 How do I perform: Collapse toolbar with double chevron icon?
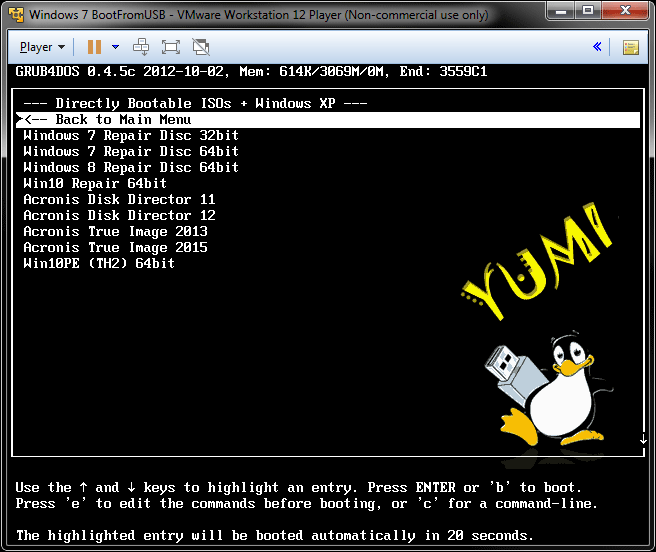[x=597, y=46]
